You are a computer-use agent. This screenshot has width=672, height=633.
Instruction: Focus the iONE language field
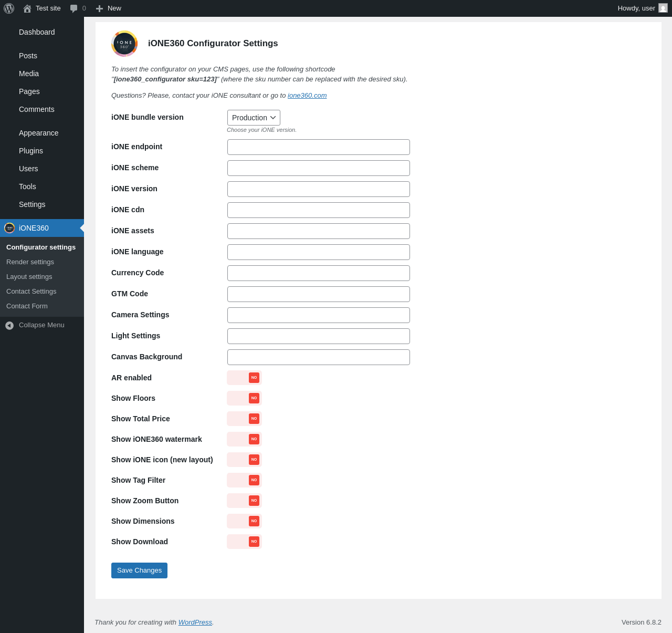click(x=319, y=252)
